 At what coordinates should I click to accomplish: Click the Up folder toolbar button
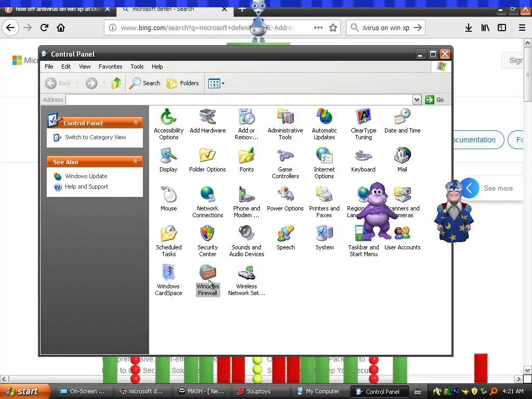[116, 83]
